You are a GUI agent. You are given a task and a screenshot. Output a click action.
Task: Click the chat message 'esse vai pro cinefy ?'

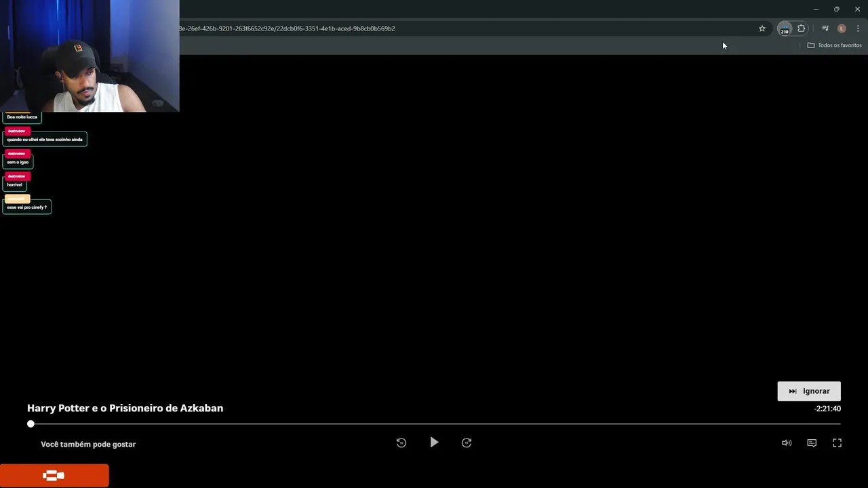(x=27, y=207)
